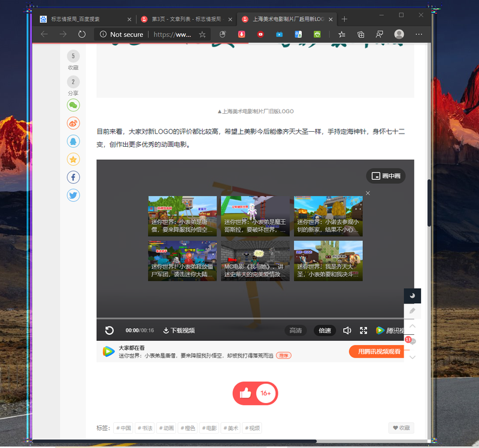Jump down with the floating down chevron
Screen dimensions: 479x448
tap(413, 357)
